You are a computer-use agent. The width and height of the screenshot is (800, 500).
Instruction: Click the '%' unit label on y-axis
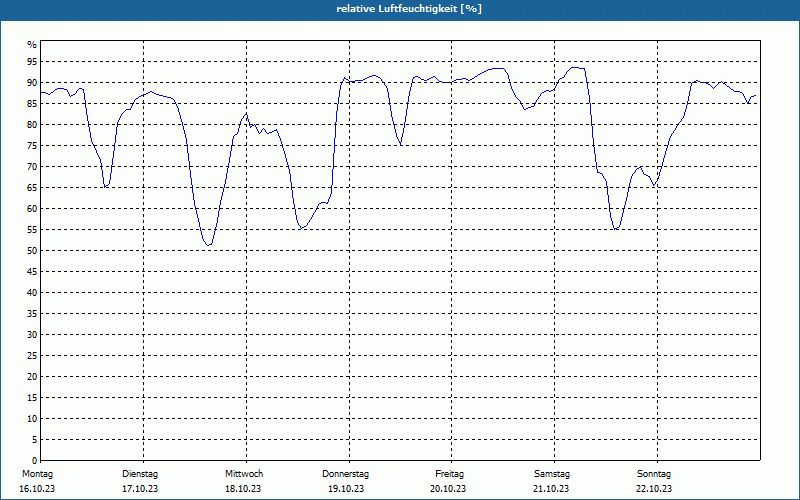32,45
